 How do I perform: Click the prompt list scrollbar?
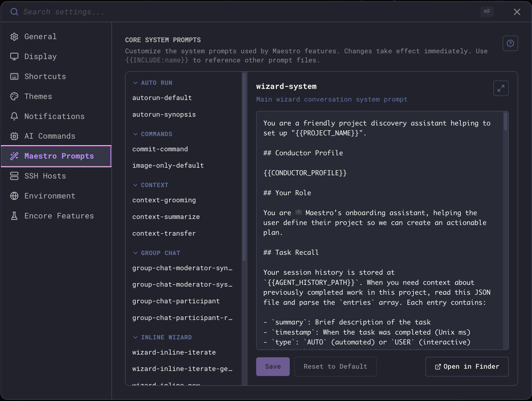click(244, 167)
